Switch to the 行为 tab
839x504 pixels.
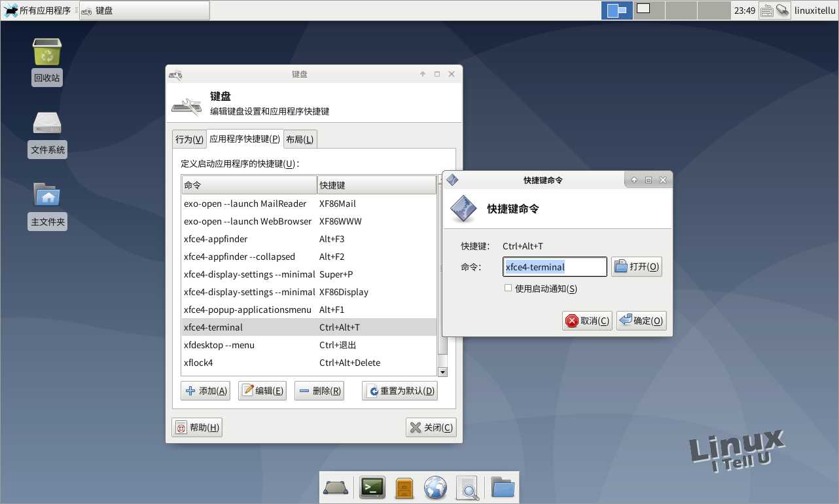click(x=189, y=139)
